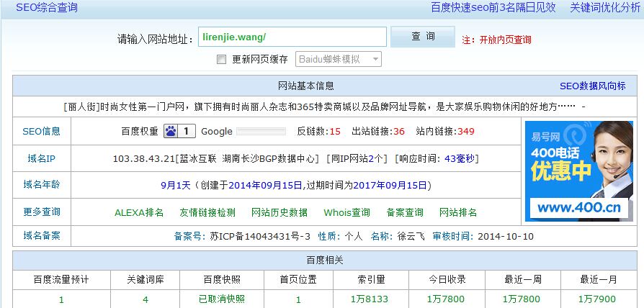The height and width of the screenshot is (308, 644).
Task: Click the 已取消快照 status
Action: 222,299
